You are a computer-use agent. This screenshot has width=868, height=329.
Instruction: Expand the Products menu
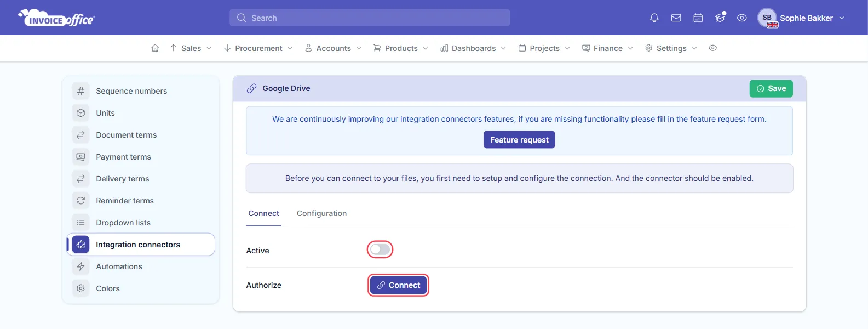click(401, 48)
